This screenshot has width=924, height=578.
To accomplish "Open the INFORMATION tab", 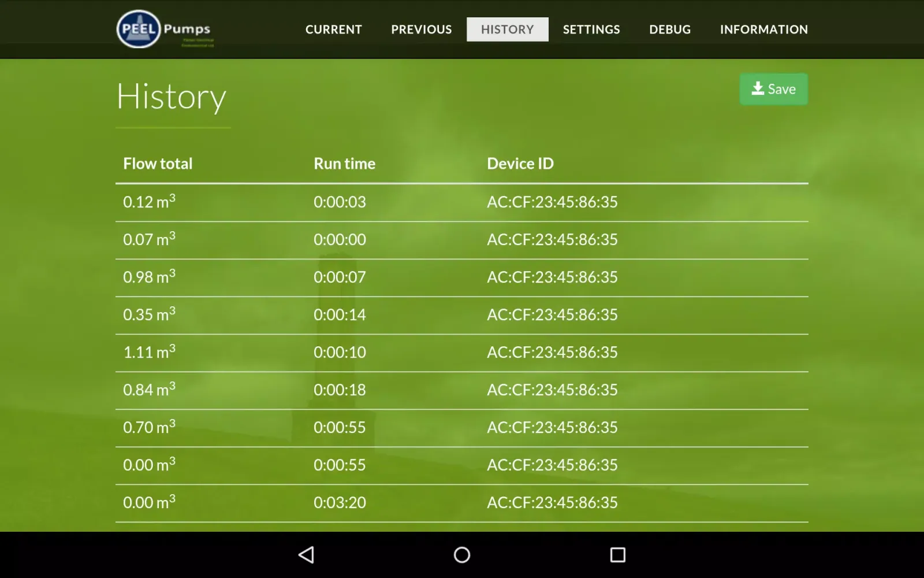I will pyautogui.click(x=763, y=29).
